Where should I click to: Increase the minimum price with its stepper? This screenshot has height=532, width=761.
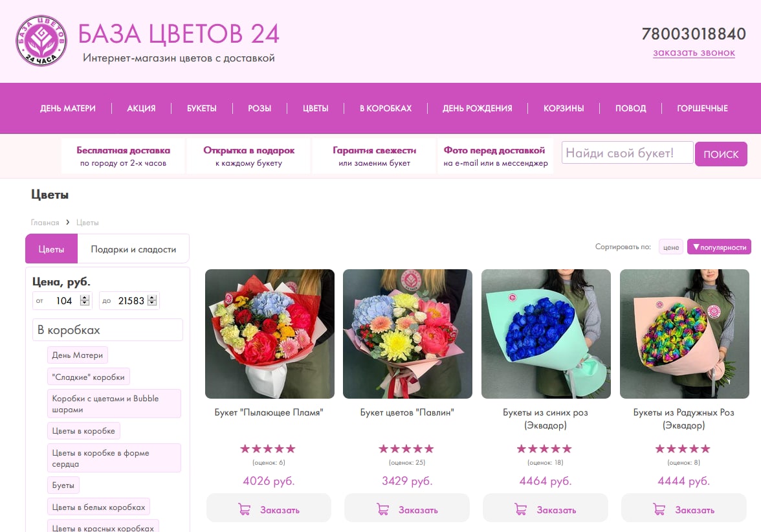[84, 298]
